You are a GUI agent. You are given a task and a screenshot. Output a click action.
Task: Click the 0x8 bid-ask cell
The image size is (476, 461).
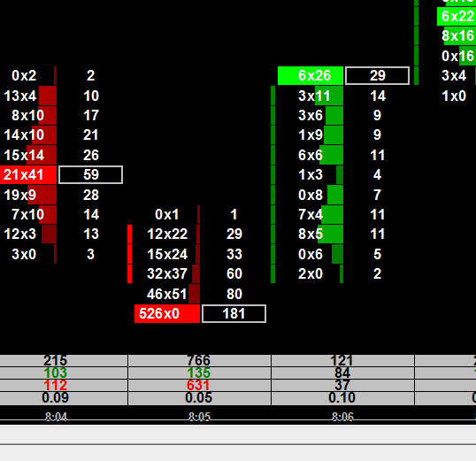pyautogui.click(x=311, y=195)
